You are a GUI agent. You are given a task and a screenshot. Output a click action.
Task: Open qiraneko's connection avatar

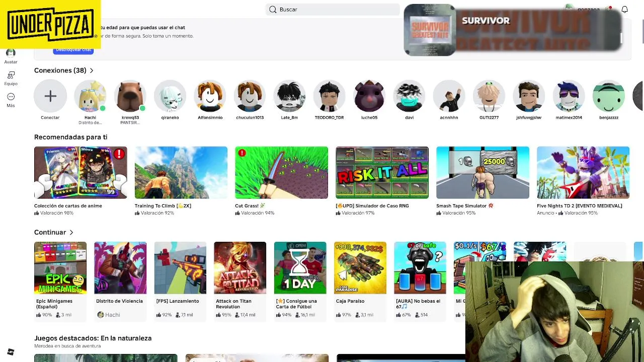(170, 96)
